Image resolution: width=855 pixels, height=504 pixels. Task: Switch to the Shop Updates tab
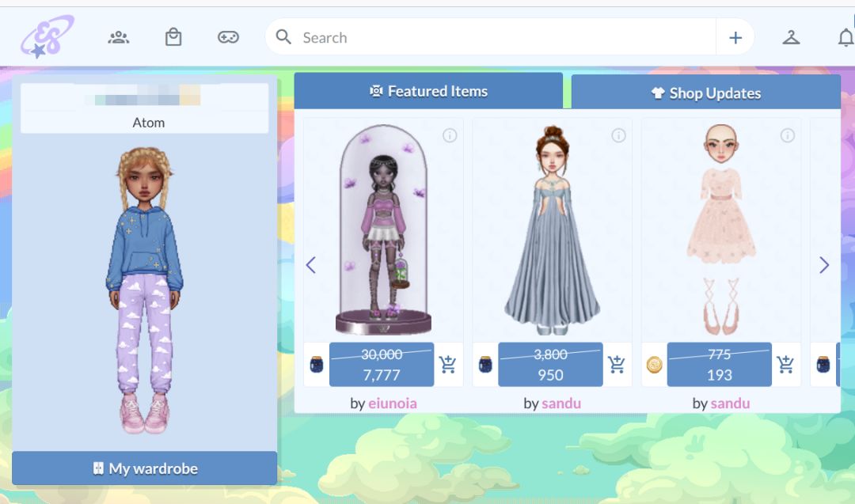tap(706, 93)
